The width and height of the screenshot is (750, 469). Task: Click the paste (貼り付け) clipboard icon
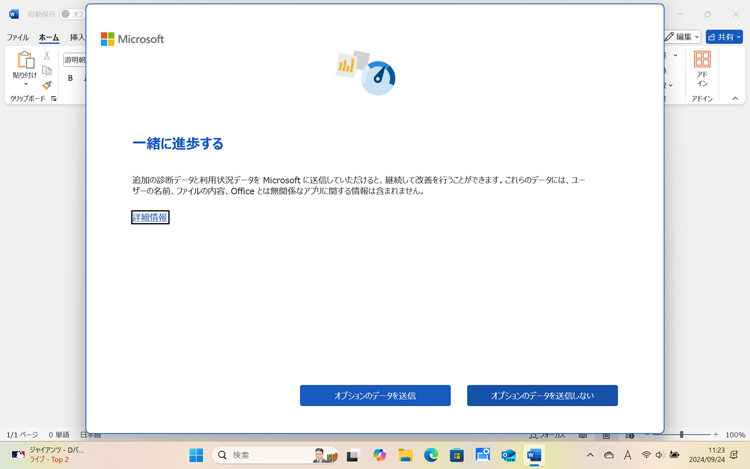coord(25,61)
